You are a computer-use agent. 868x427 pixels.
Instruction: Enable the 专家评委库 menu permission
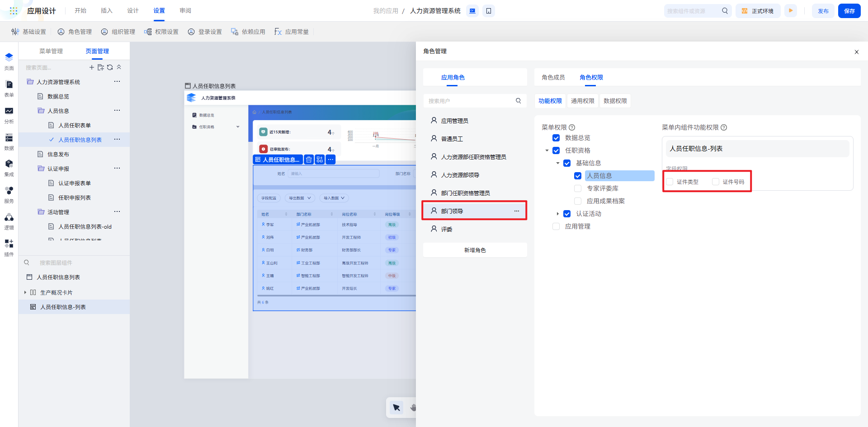(578, 188)
